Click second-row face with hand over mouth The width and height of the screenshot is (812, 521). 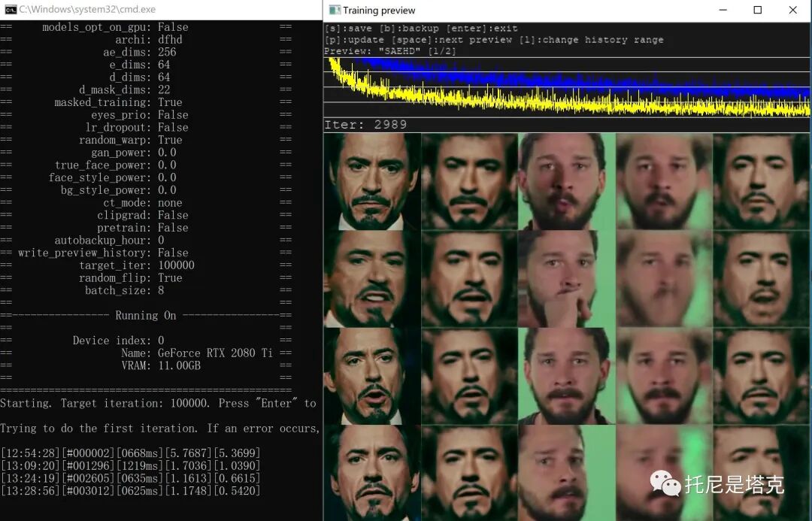tap(567, 279)
